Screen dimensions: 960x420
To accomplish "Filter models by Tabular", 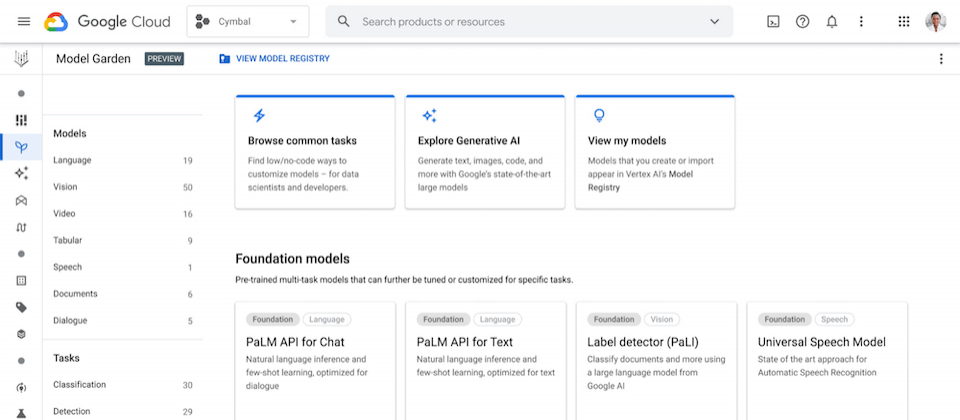I will [122, 241].
